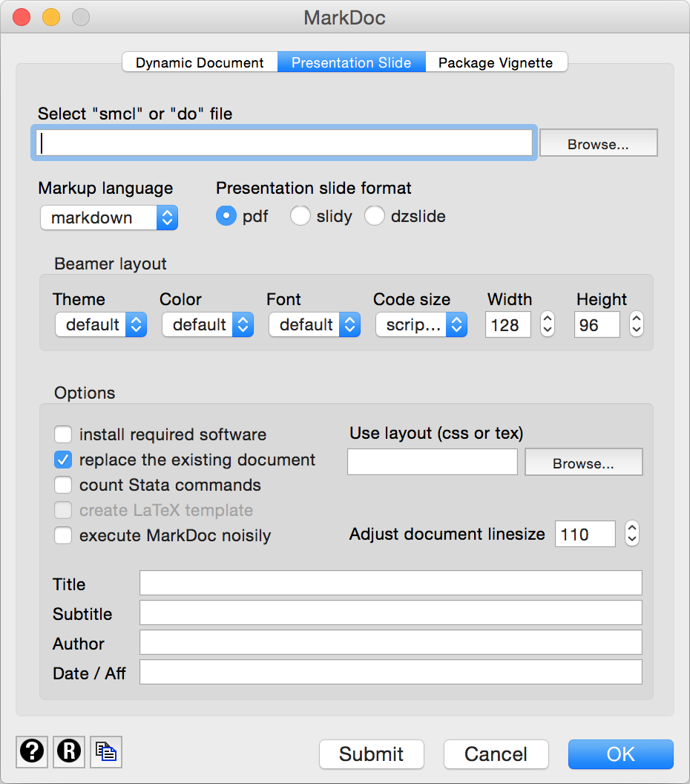Viewport: 690px width, 784px height.
Task: Click the document linesize field
Action: [585, 534]
